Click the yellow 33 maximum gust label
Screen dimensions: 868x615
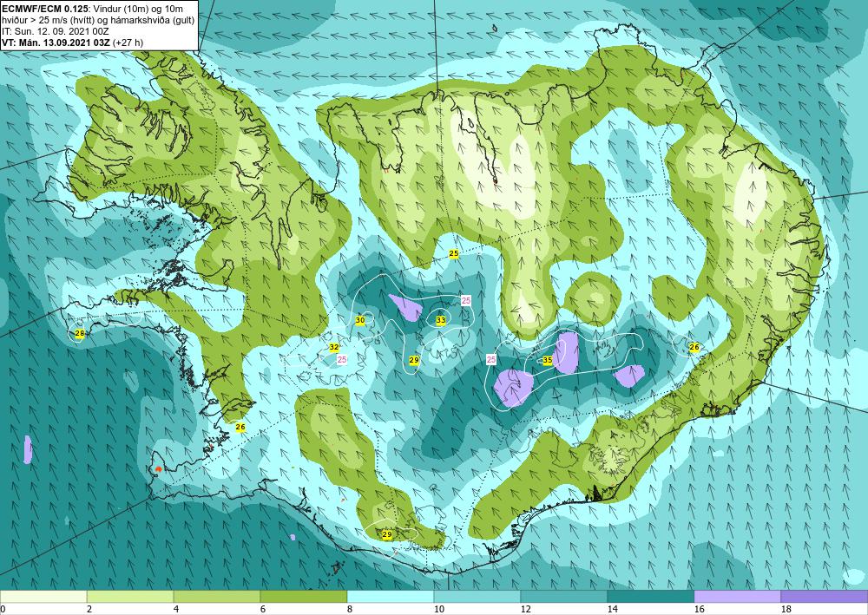click(x=441, y=320)
